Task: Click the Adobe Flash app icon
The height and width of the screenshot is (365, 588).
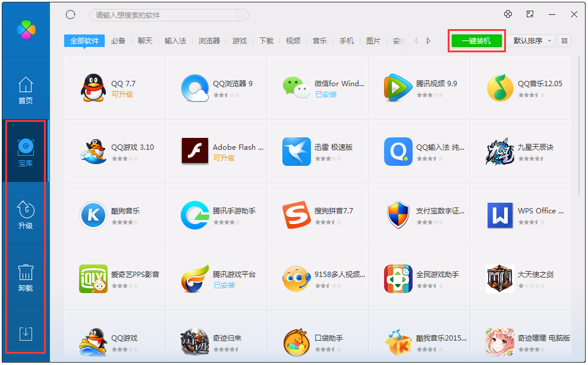Action: pos(195,151)
